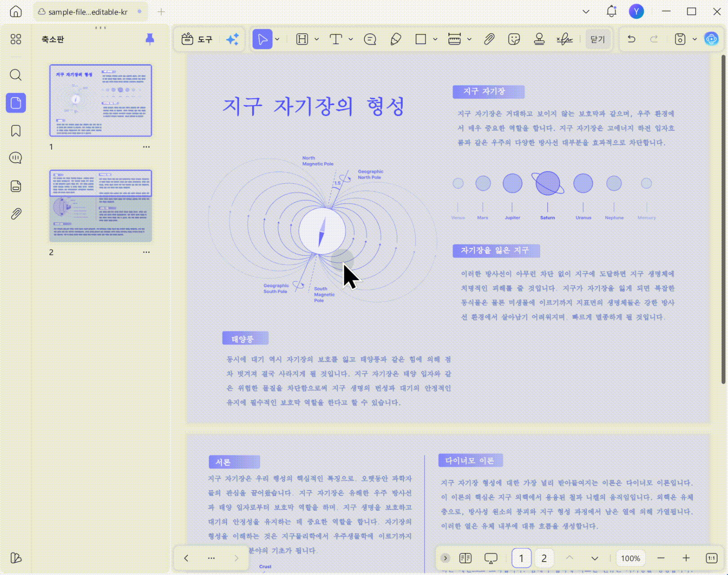Fit page to actual size 1:1

[712, 558]
